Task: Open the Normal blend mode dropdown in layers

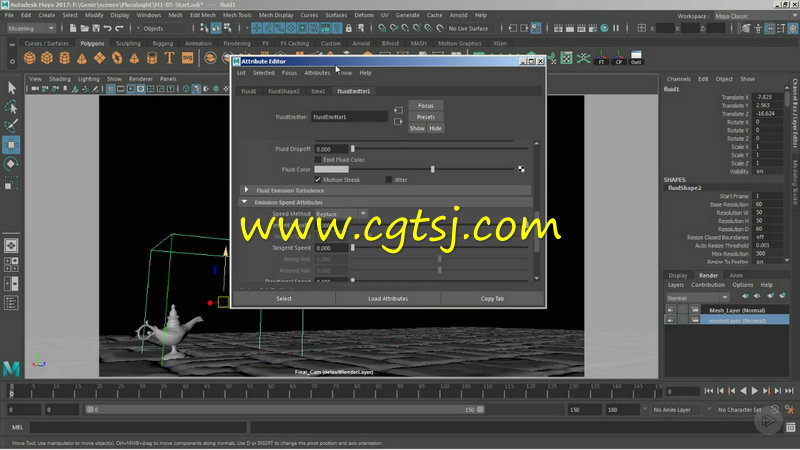Action: click(697, 297)
